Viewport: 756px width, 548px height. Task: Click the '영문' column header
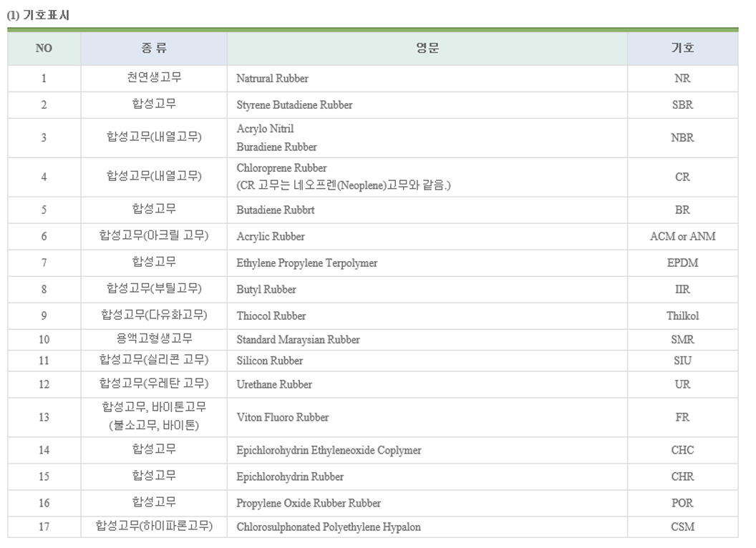[x=427, y=49]
